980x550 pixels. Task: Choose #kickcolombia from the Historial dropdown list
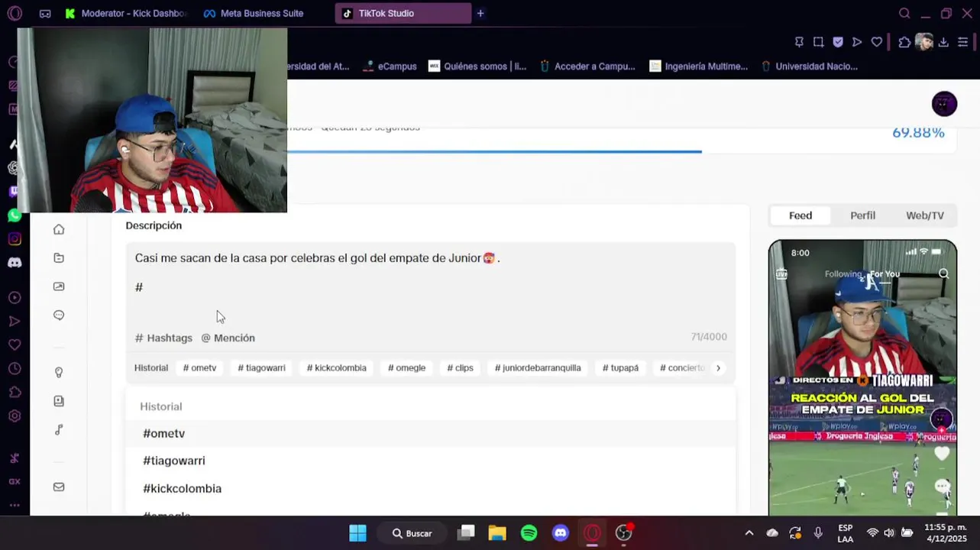[430, 488]
